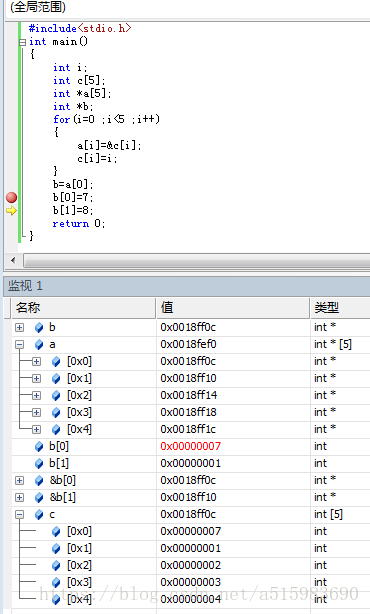370x614 pixels.
Task: Click the blue cube icon beside b
Action: [x=39, y=327]
